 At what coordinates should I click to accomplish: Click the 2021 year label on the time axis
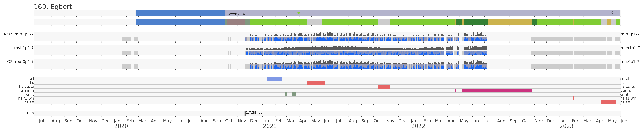(269, 126)
